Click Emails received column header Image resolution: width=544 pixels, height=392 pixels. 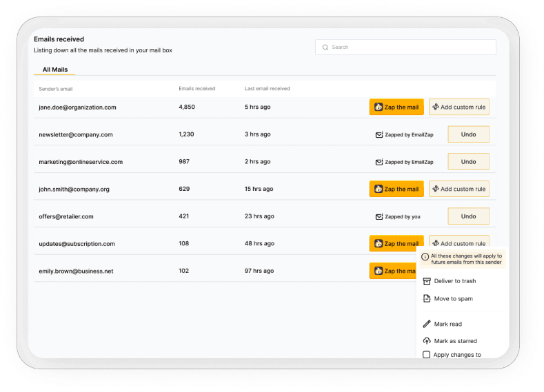pyautogui.click(x=197, y=89)
